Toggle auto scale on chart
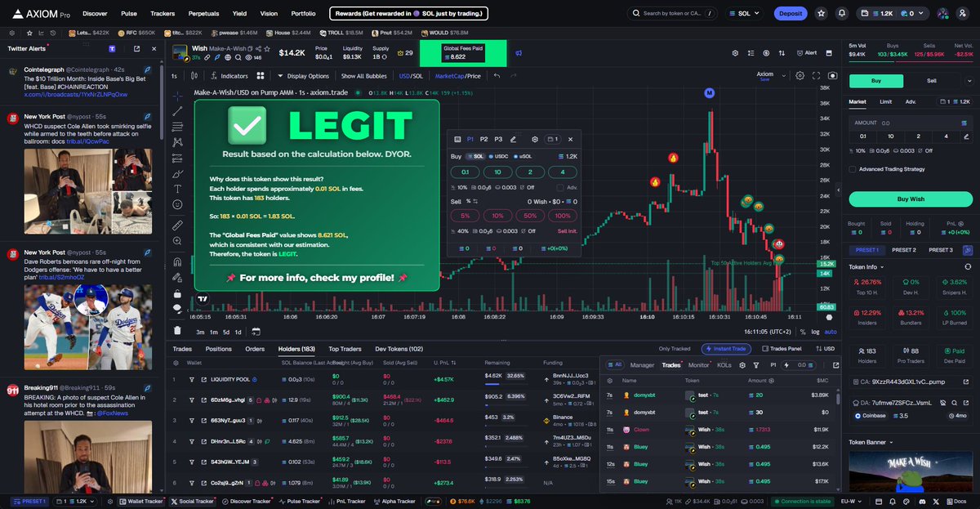Screen dimensions: 980x509 coord(831,332)
